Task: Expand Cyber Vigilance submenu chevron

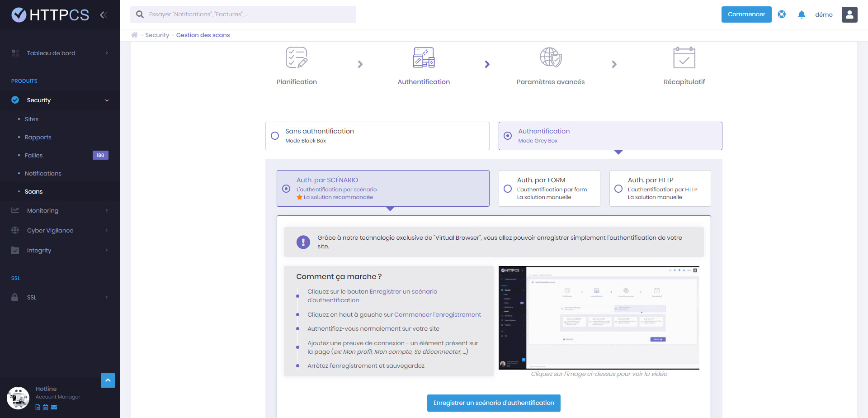Action: coord(107,230)
